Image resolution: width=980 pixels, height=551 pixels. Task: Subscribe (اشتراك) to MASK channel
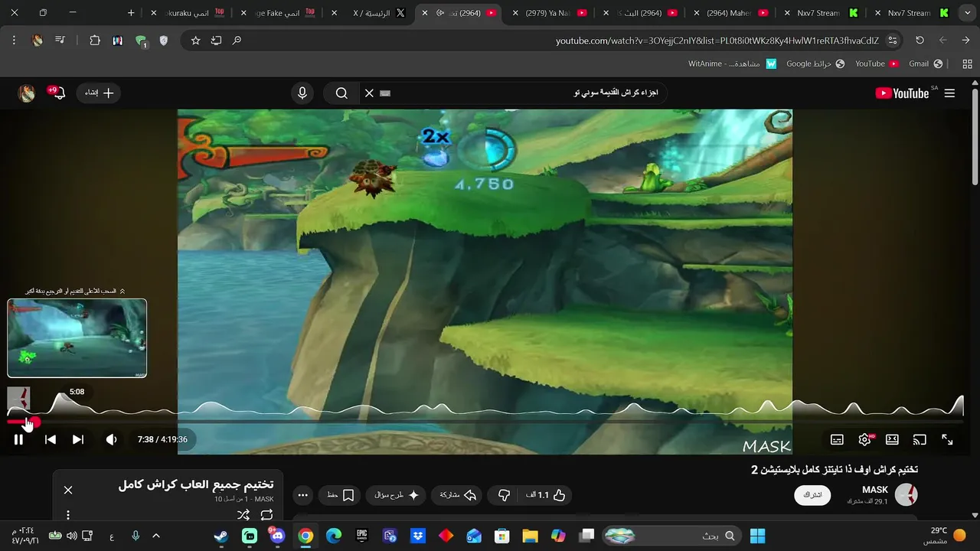(x=812, y=495)
